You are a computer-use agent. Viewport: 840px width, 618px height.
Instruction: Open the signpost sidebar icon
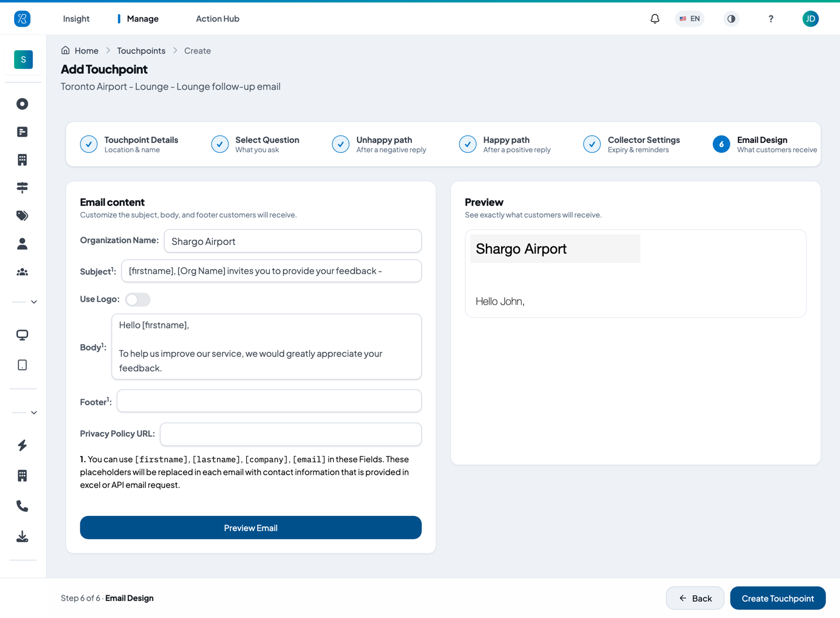[x=22, y=188]
